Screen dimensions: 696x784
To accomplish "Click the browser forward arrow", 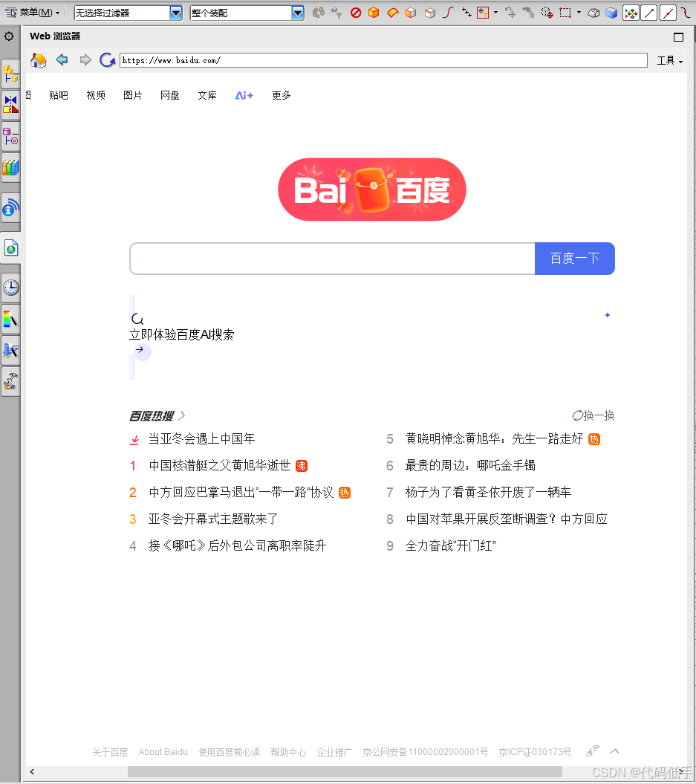I will coord(85,60).
